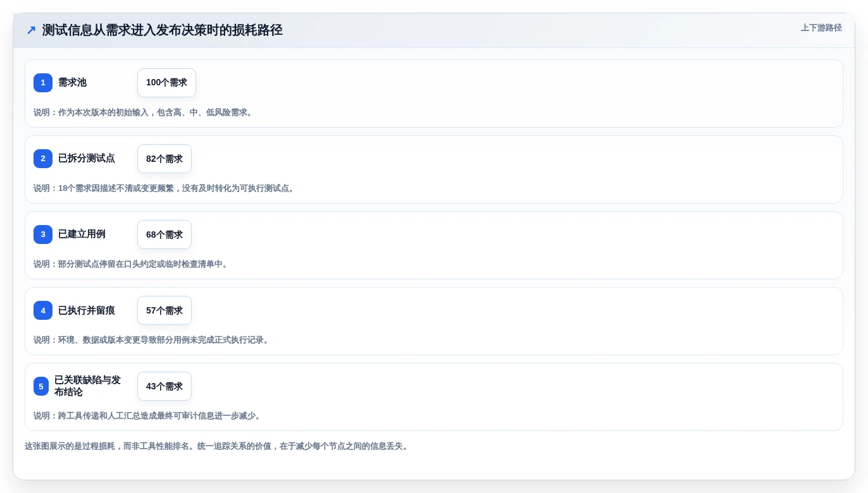Click the 57个需求 value chip

click(x=164, y=310)
